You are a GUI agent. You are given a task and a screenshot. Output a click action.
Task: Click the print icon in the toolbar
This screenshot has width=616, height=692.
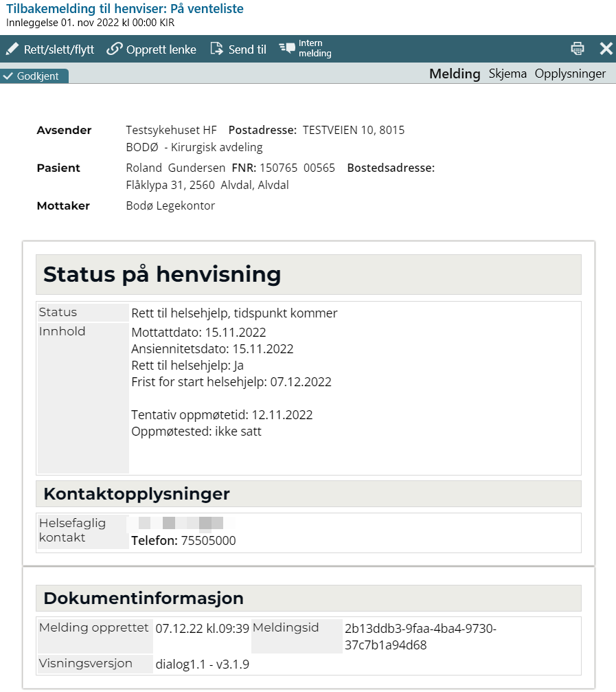point(577,48)
